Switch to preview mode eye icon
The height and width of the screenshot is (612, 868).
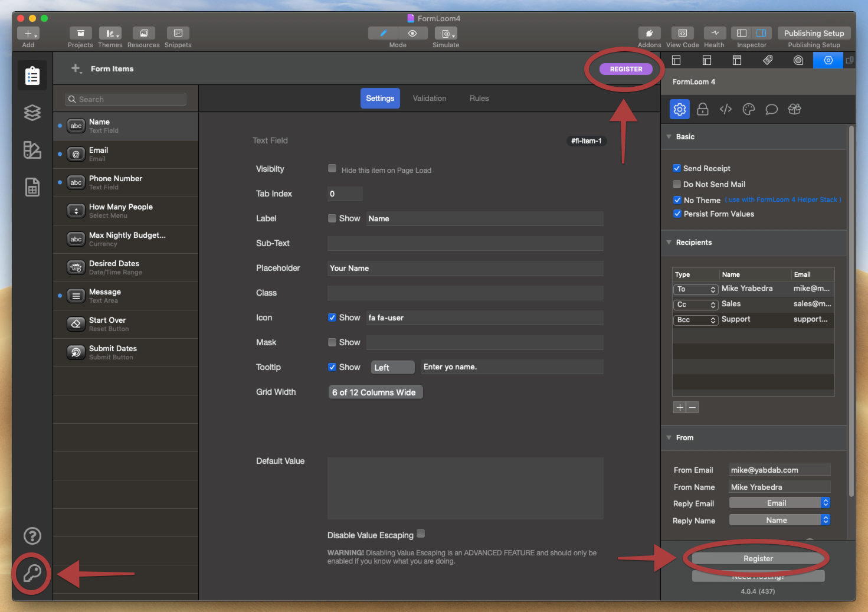pyautogui.click(x=412, y=34)
